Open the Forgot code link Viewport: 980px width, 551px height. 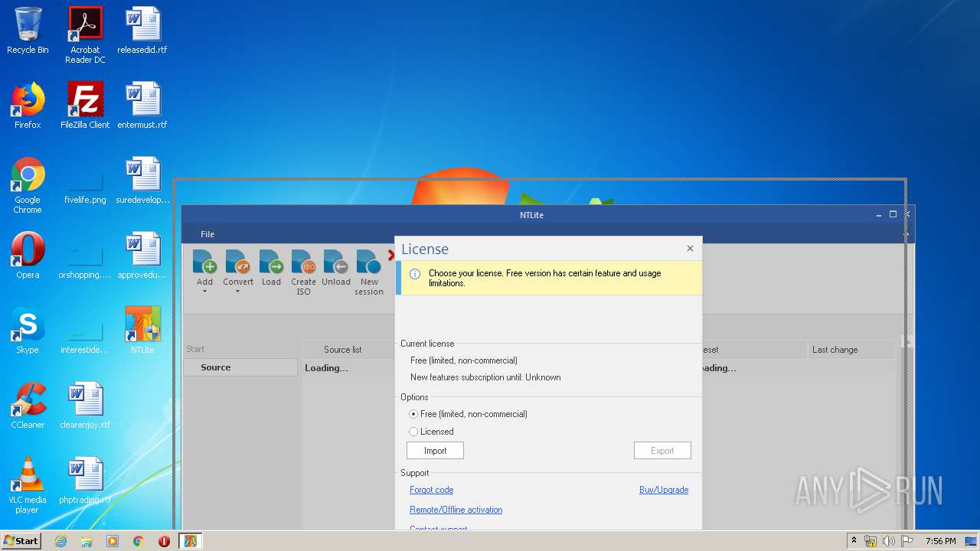pyautogui.click(x=431, y=490)
